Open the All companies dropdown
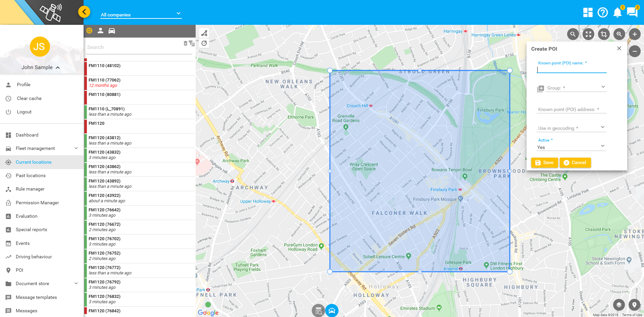Screen dimensions: 644x317 pyautogui.click(x=141, y=14)
